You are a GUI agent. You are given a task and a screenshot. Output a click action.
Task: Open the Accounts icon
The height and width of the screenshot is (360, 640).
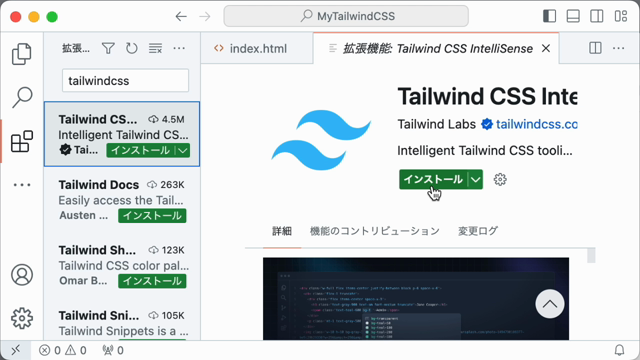point(22,275)
